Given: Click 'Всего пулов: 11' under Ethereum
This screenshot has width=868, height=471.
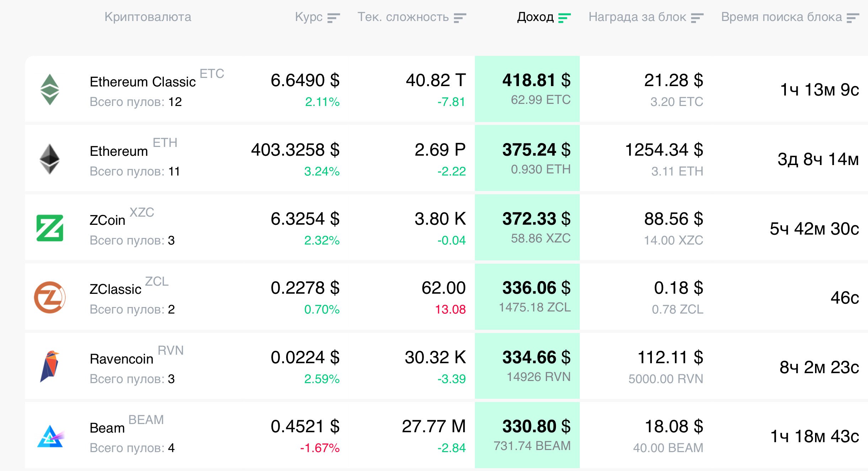Looking at the screenshot, I should [x=135, y=171].
